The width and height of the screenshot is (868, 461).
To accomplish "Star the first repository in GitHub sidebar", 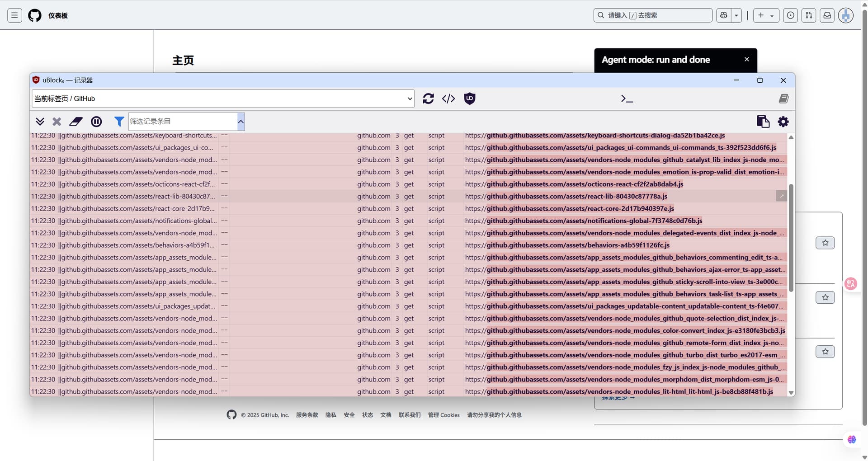I will (825, 243).
